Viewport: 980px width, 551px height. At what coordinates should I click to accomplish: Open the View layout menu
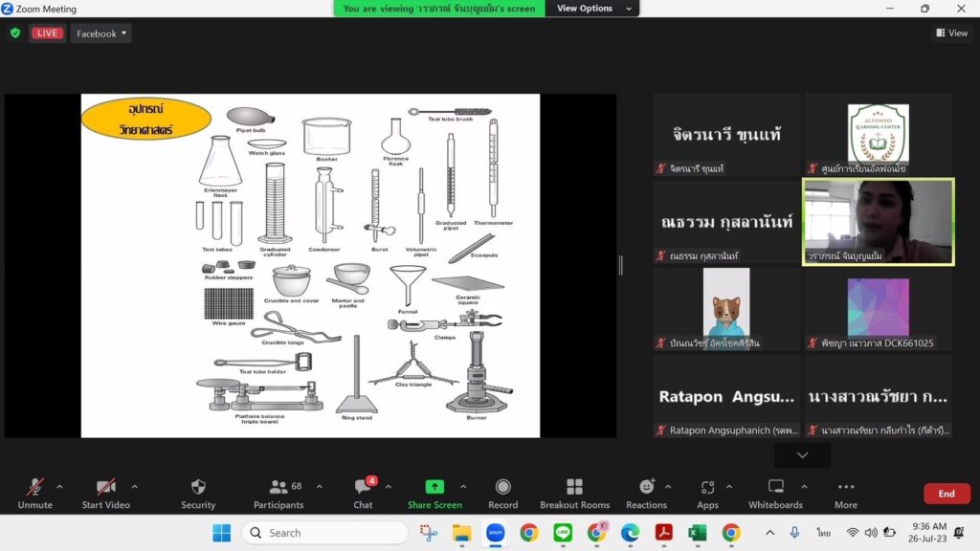tap(951, 33)
